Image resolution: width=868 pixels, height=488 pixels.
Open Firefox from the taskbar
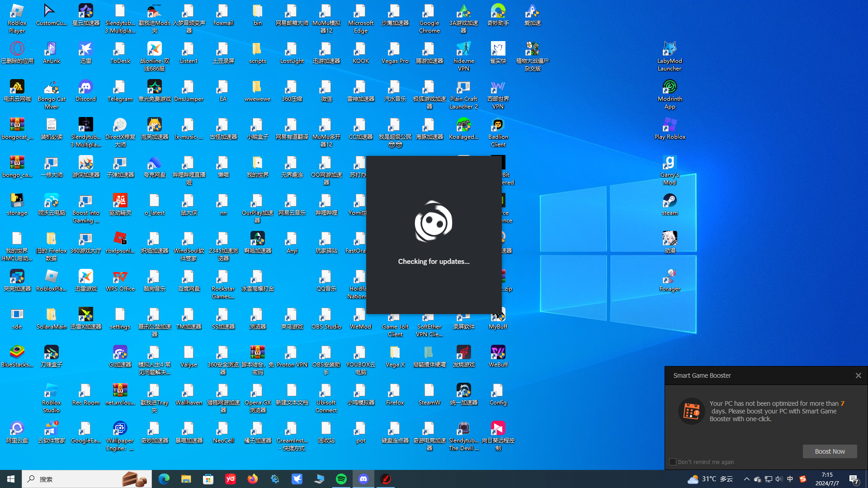252,479
